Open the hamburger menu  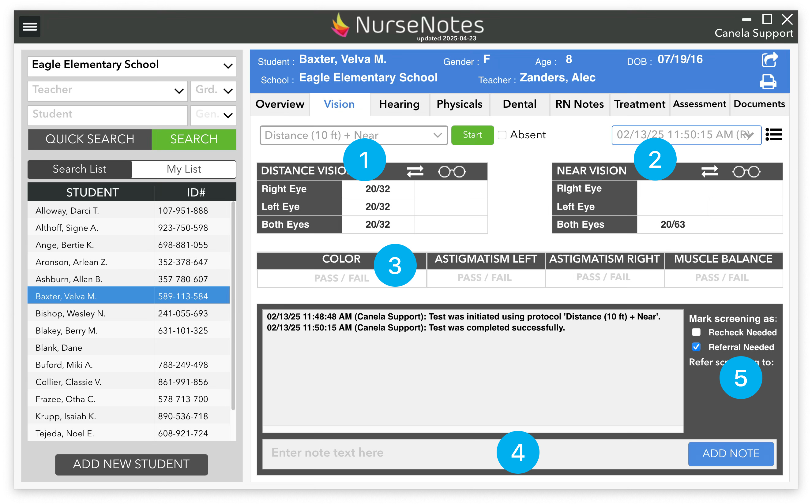point(29,26)
